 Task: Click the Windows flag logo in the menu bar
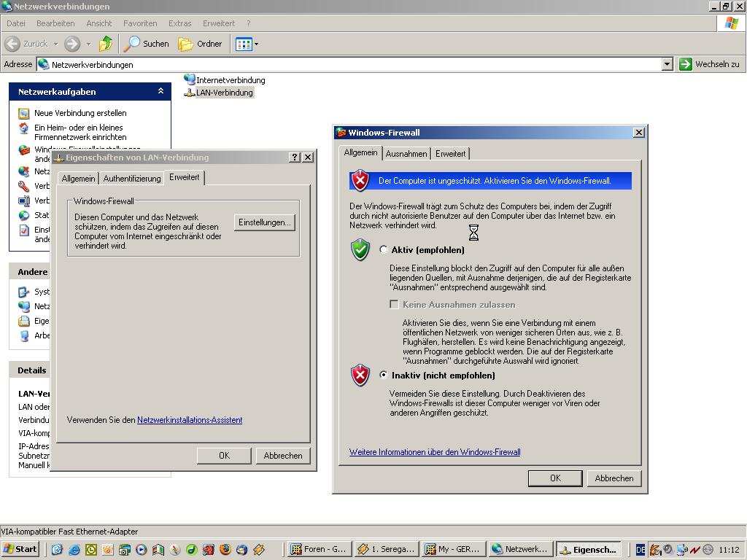click(x=731, y=23)
